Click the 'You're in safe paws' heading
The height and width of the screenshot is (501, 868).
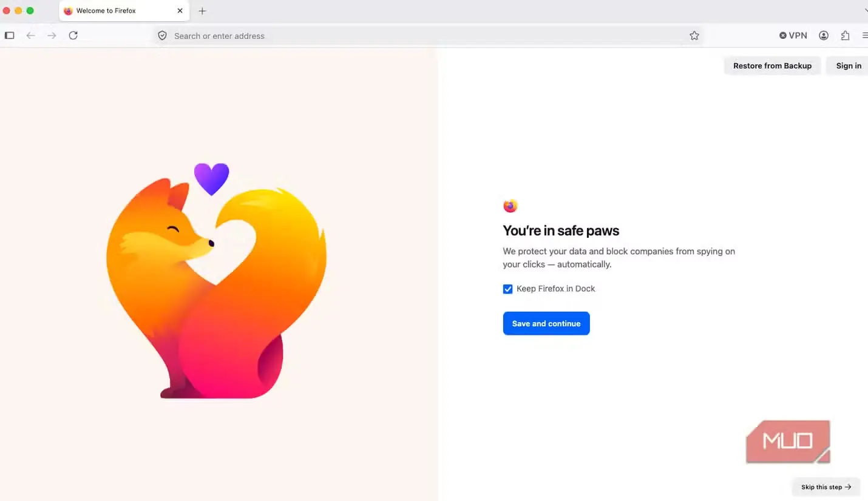(561, 230)
